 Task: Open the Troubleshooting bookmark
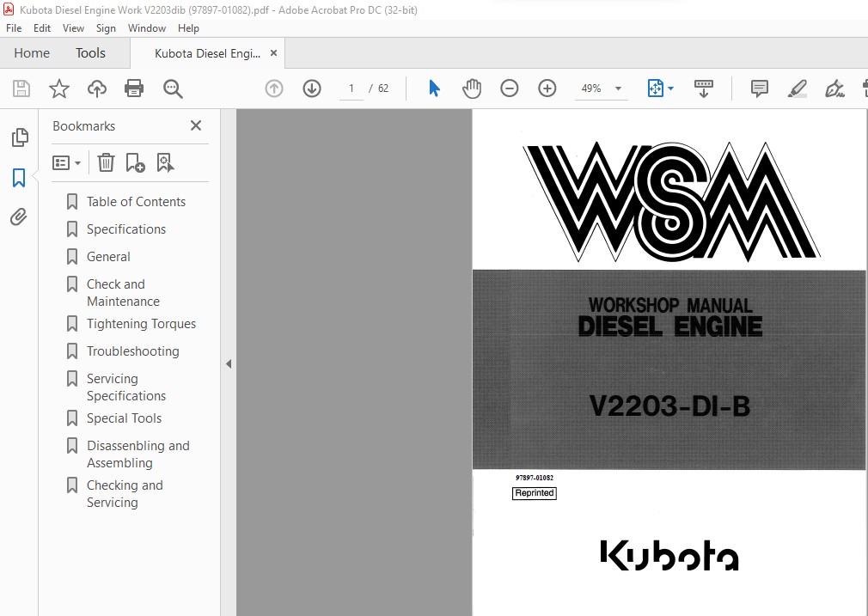pos(133,351)
